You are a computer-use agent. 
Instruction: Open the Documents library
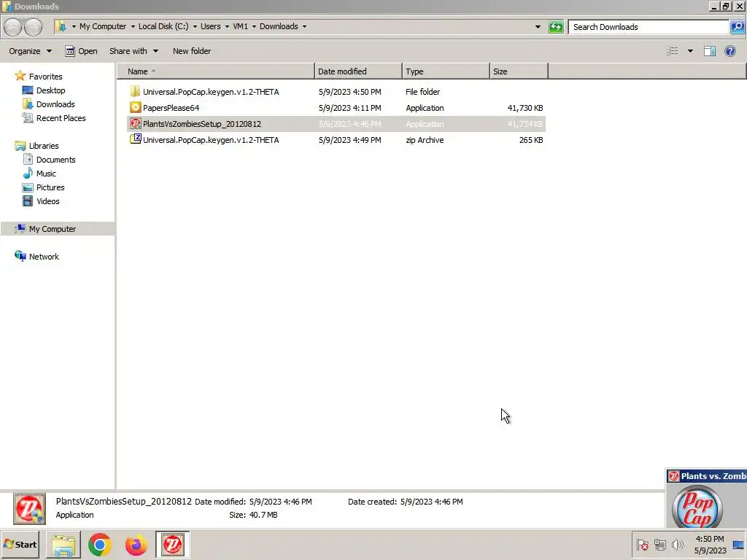point(55,160)
